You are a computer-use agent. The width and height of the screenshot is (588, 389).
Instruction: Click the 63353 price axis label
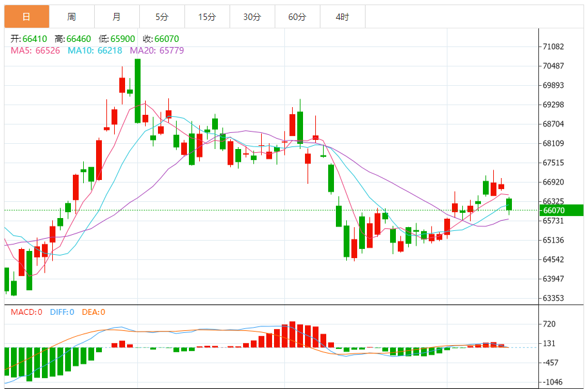tap(553, 298)
